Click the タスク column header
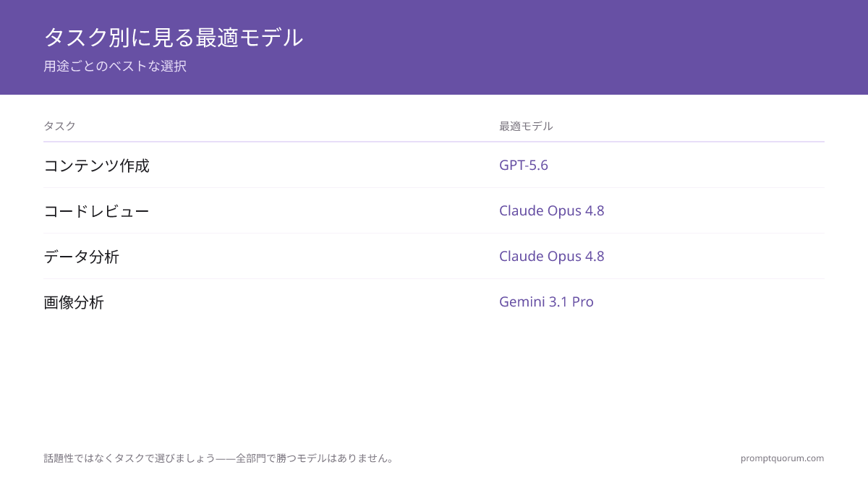 click(59, 126)
